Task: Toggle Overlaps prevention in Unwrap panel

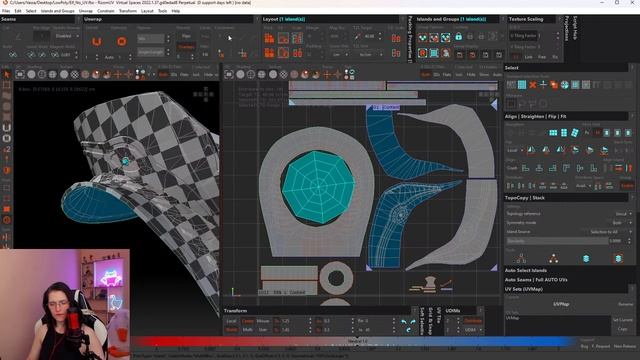Action: [x=186, y=47]
